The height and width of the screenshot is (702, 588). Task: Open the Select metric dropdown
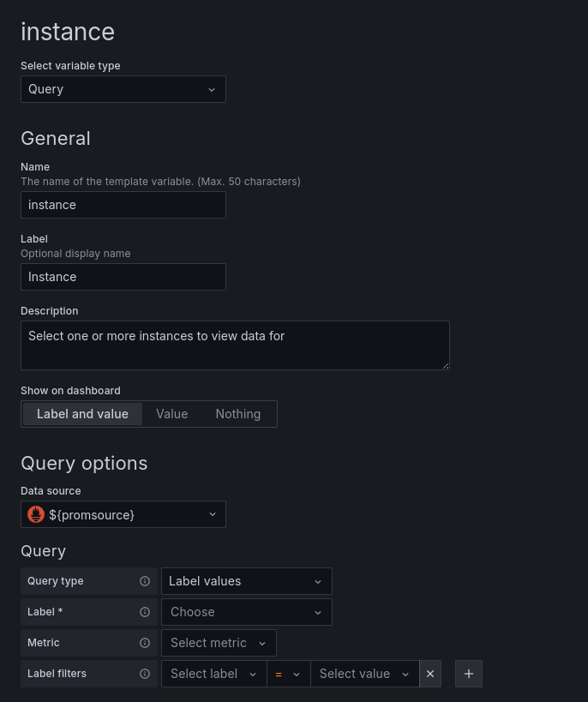(219, 643)
